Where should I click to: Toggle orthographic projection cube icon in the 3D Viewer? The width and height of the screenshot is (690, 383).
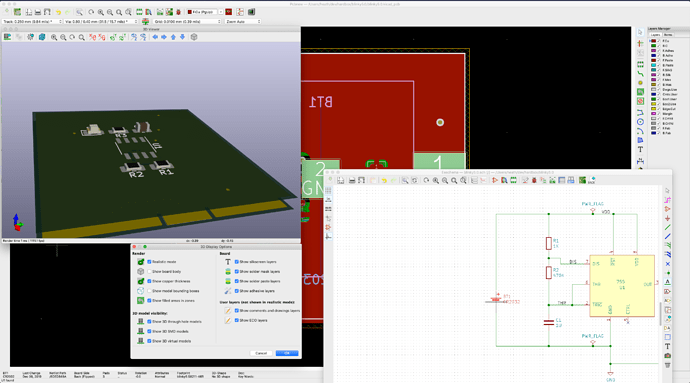tap(194, 37)
